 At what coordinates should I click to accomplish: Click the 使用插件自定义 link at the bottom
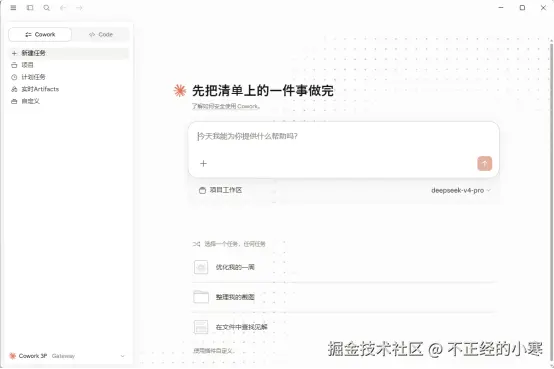pos(213,351)
